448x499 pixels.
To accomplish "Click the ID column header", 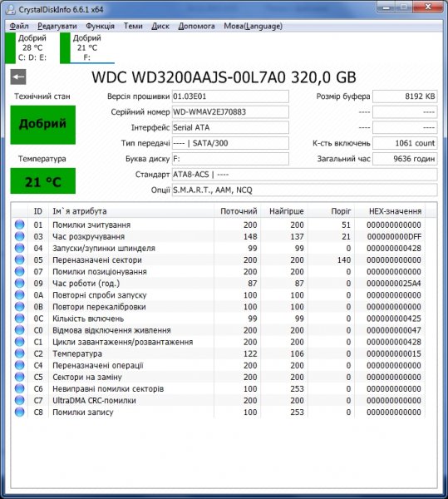I will pyautogui.click(x=38, y=211).
